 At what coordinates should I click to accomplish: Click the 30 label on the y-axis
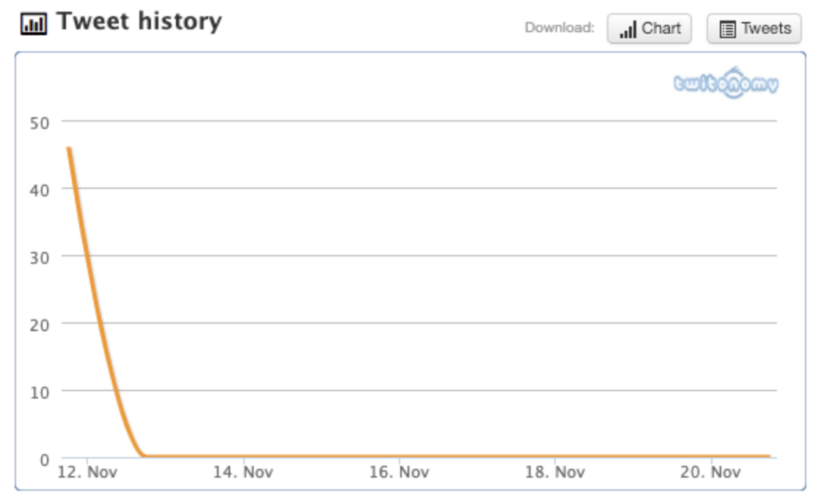tap(40, 257)
